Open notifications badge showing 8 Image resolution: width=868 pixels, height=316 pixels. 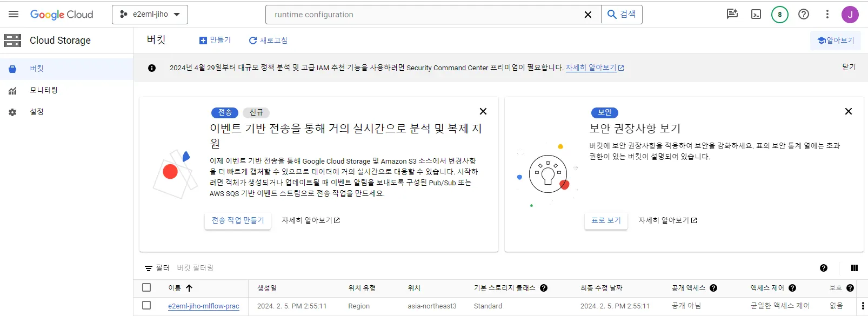point(780,15)
